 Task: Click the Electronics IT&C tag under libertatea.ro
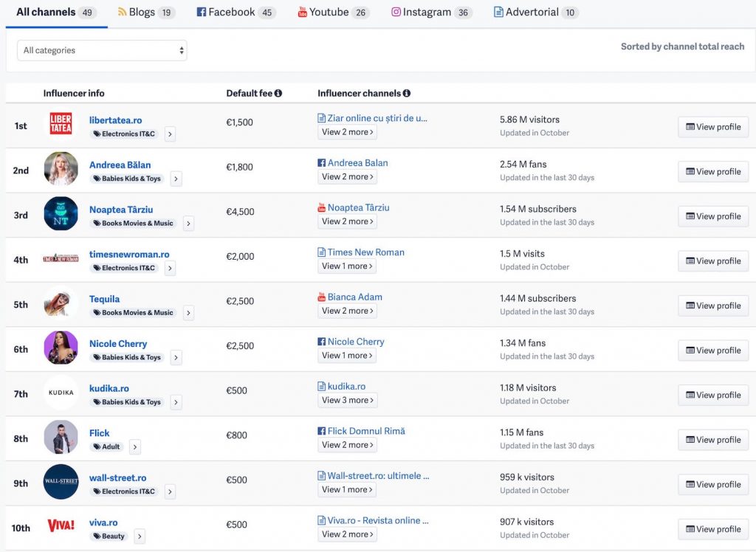pyautogui.click(x=124, y=134)
